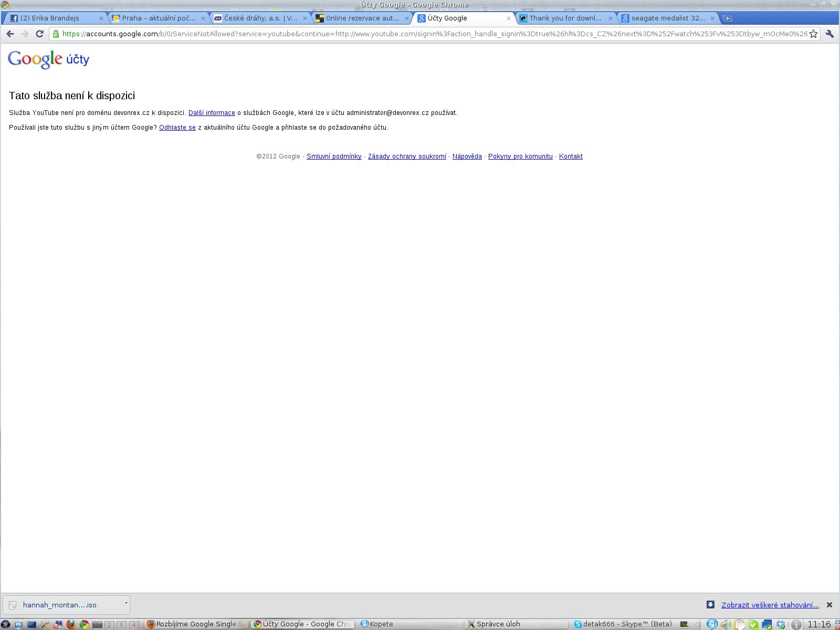Image resolution: width=840 pixels, height=630 pixels.
Task: Click the 'Tato služba není k dispozici' heading
Action: (72, 96)
